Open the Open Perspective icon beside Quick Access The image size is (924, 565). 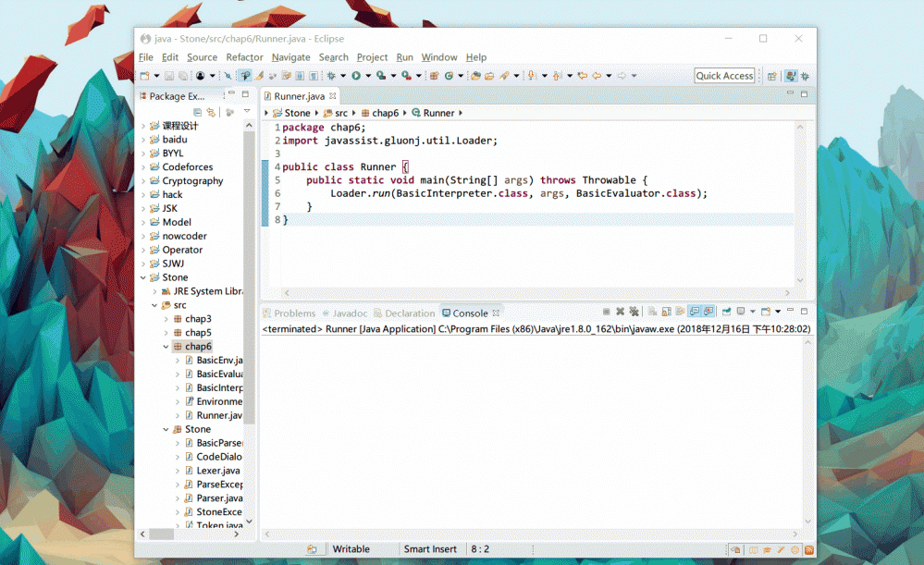click(x=771, y=76)
